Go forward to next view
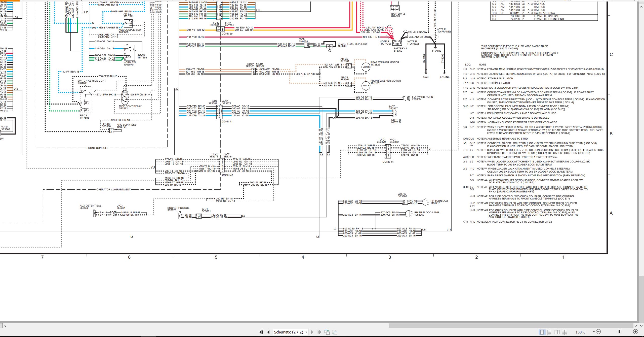The height and width of the screenshot is (337, 644). [x=335, y=332]
